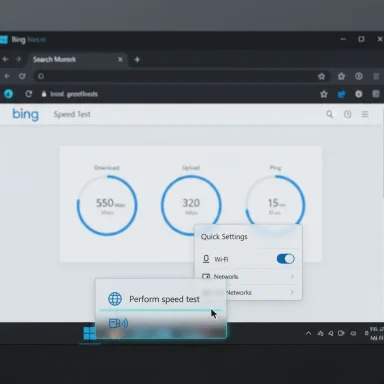The width and height of the screenshot is (384, 384).
Task: Click the Windows logo beside the Bing title
Action: 4,40
